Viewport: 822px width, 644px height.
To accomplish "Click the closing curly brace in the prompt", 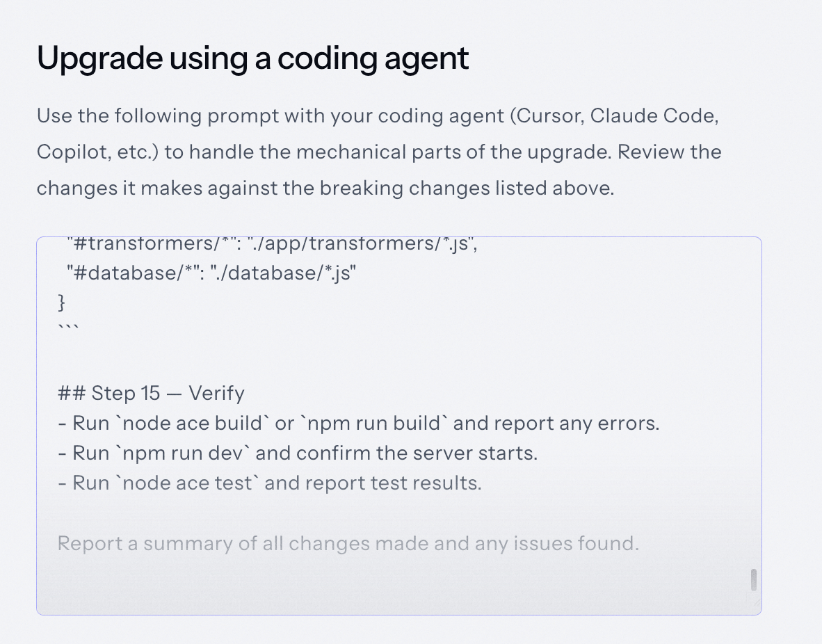I will coord(61,303).
